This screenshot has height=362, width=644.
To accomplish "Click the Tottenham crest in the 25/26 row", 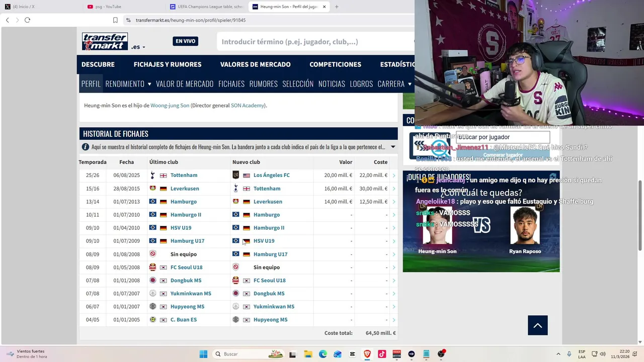I will tap(152, 175).
